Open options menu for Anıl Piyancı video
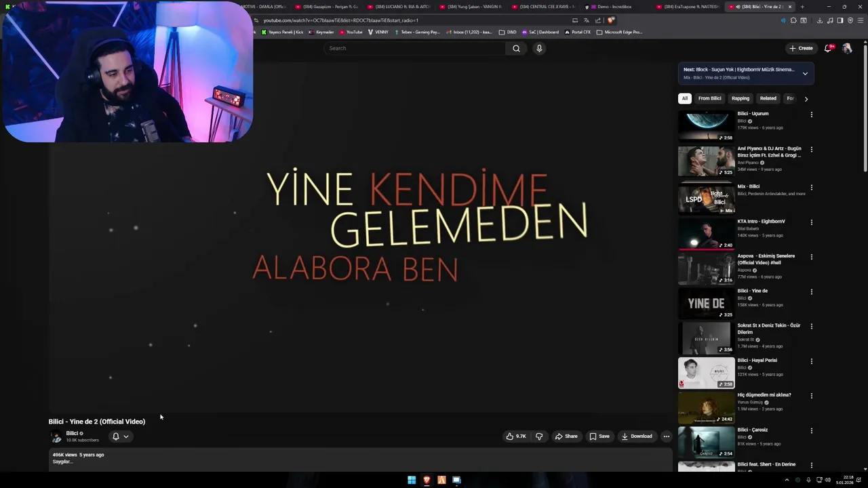The width and height of the screenshot is (868, 488). tap(811, 149)
